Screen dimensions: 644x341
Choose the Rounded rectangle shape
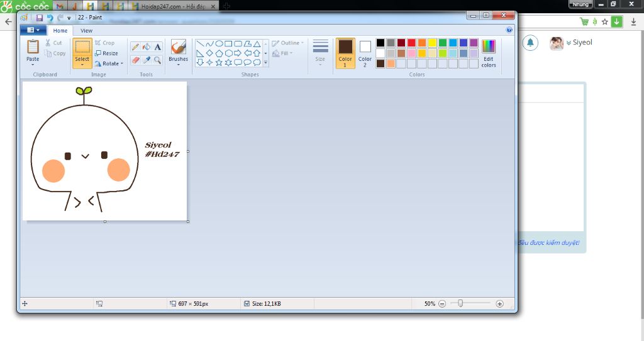[238, 43]
